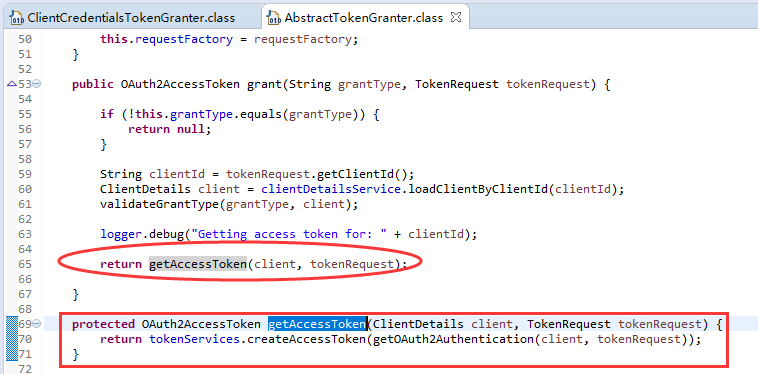This screenshot has width=758, height=374.
Task: Click line number 65 in the gutter
Action: coord(25,264)
